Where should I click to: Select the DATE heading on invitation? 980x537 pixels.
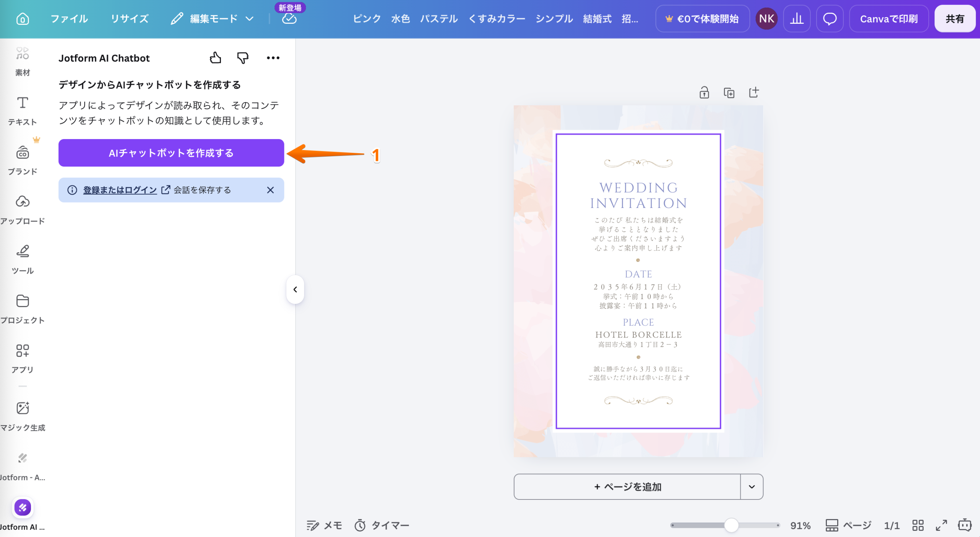[638, 274]
